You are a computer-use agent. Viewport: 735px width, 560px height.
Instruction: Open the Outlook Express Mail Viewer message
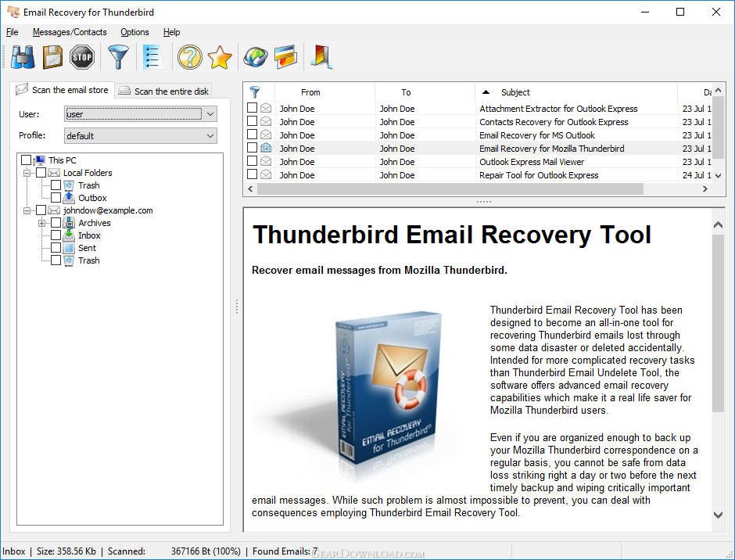point(532,161)
